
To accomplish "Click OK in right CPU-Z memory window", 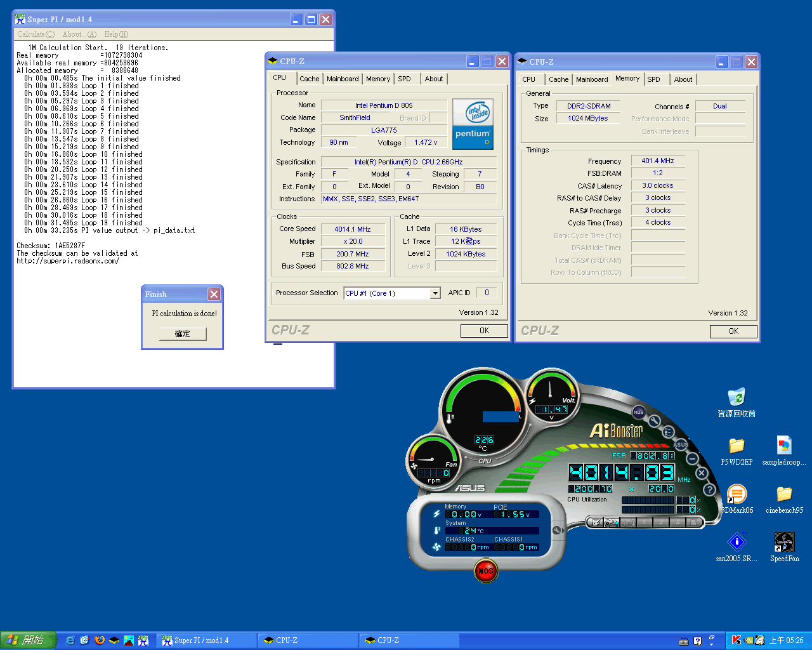I will 733,331.
